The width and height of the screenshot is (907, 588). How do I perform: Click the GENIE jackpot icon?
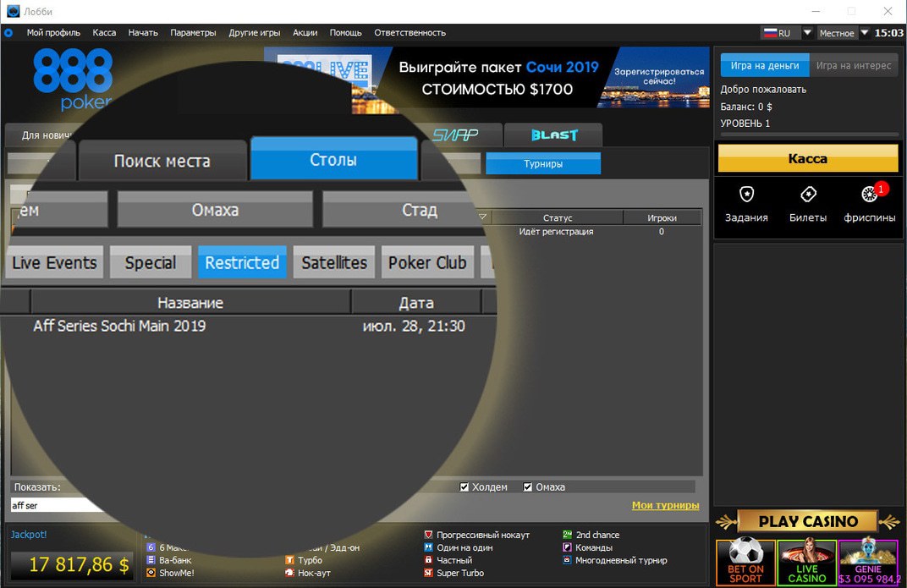click(x=867, y=561)
